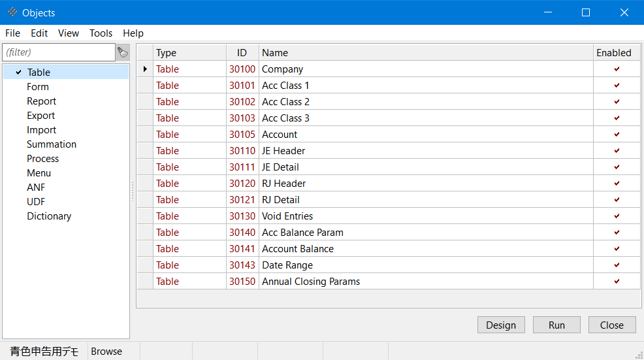Open the Help menu
The image size is (644, 360).
click(133, 33)
